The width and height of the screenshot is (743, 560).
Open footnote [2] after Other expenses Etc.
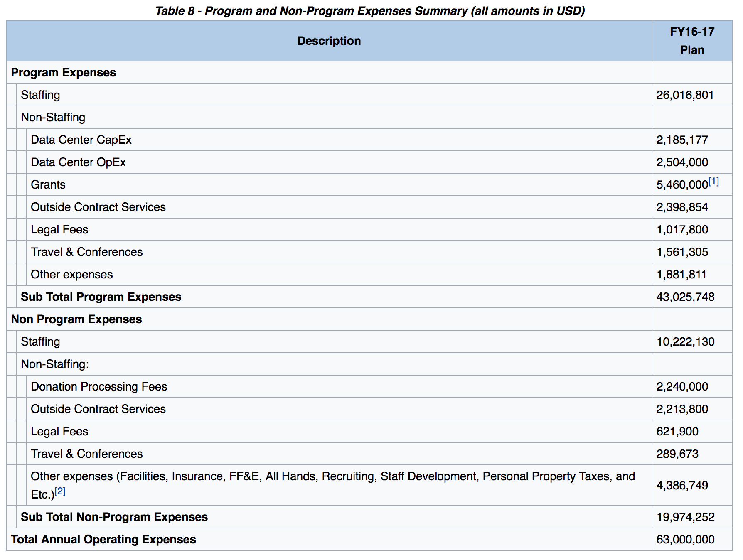[60, 491]
